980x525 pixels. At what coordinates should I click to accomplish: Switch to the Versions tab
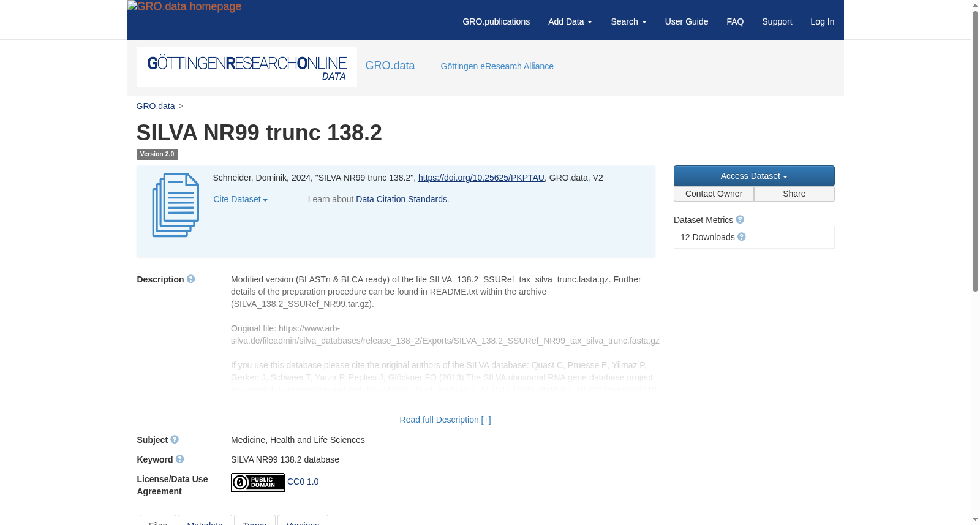tap(303, 520)
